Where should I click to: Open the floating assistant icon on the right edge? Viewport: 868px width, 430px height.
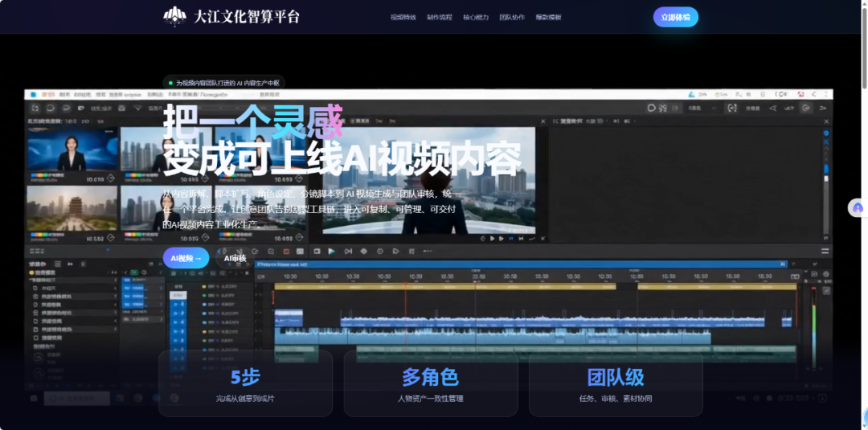pos(858,208)
